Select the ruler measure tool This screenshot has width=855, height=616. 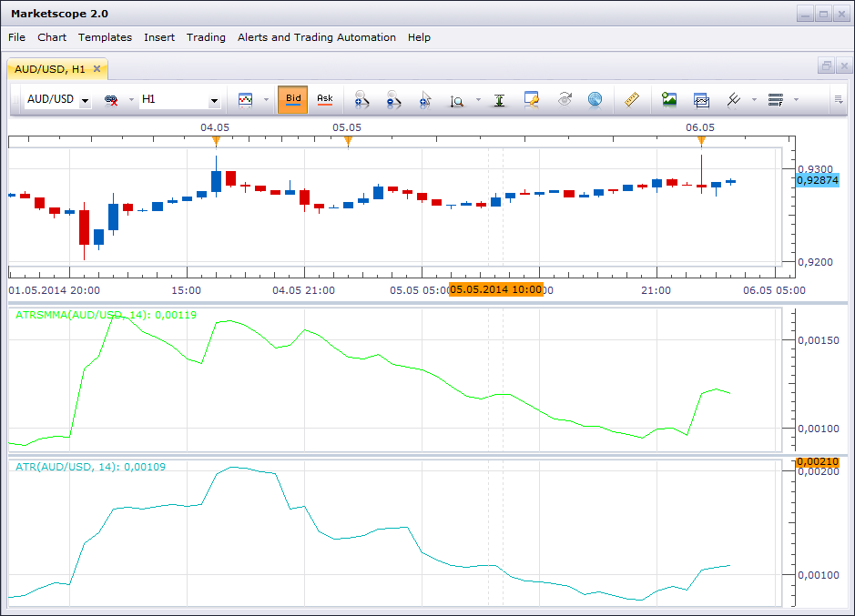click(631, 100)
